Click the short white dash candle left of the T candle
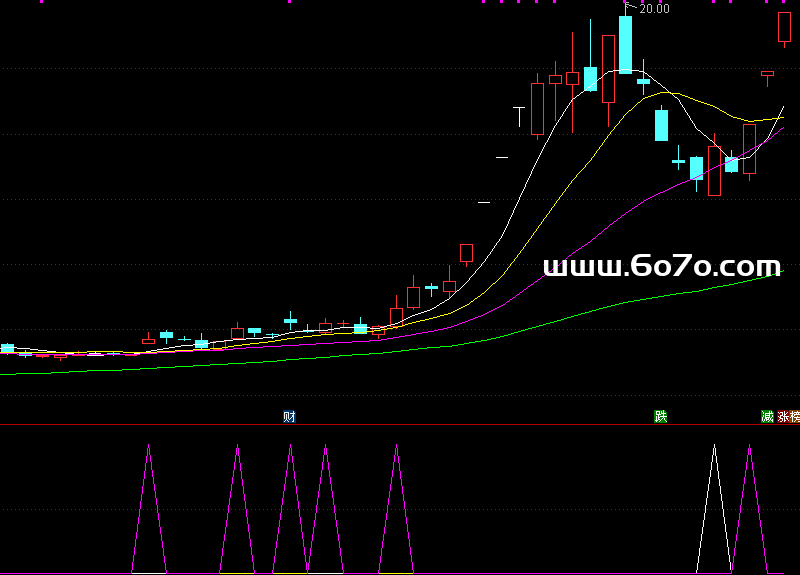The width and height of the screenshot is (800, 575). tap(502, 157)
